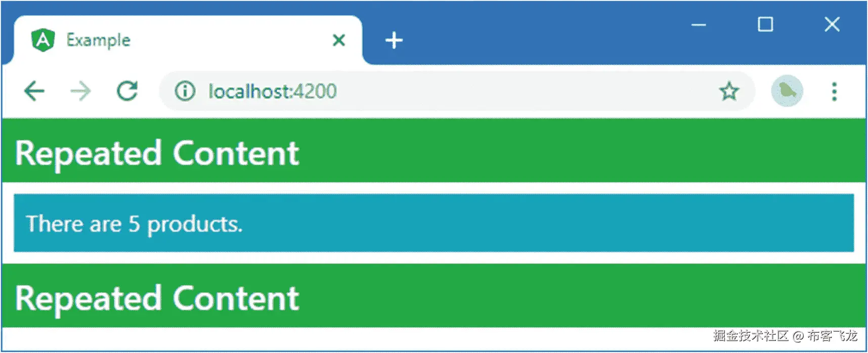Open the Chrome three-dot menu
Screen dimensions: 868x353
(x=834, y=92)
